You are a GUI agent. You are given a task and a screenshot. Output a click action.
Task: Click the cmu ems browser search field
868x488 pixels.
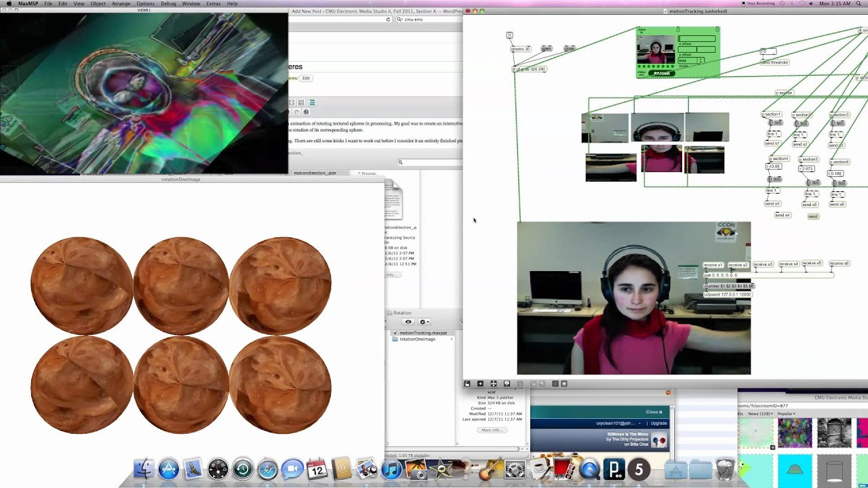pyautogui.click(x=428, y=20)
